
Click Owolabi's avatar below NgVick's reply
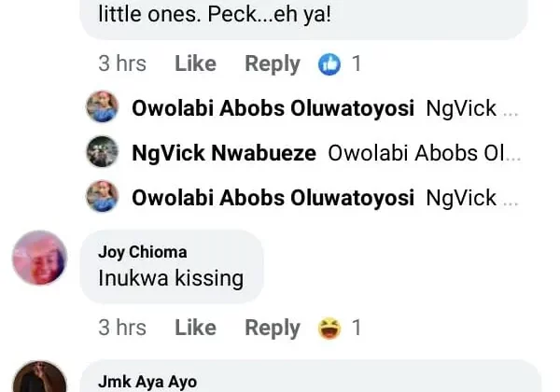(x=102, y=197)
